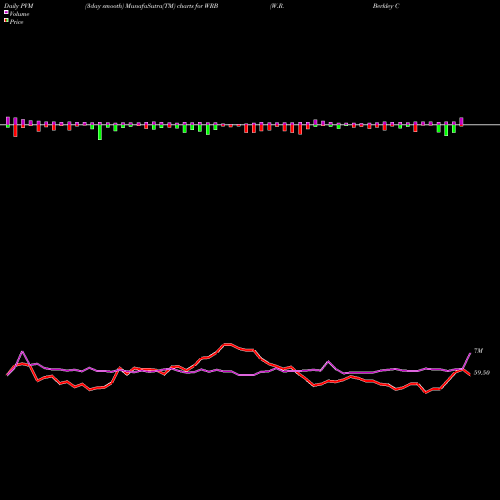
Task: Click the magenta volume line's final upward endpoint
Action: point(470,353)
